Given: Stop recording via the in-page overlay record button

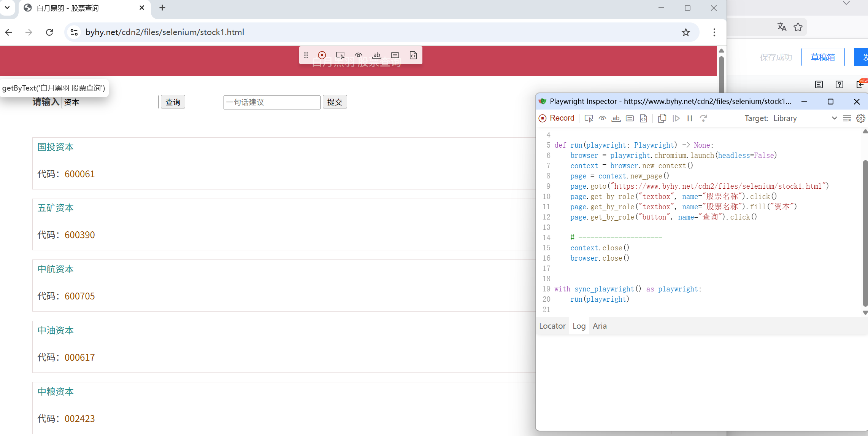Looking at the screenshot, I should coord(322,55).
